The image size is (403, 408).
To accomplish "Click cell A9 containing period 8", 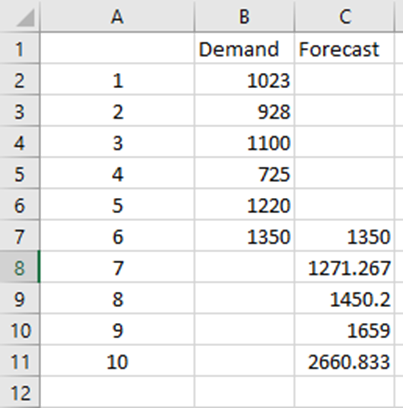I will pos(117,299).
